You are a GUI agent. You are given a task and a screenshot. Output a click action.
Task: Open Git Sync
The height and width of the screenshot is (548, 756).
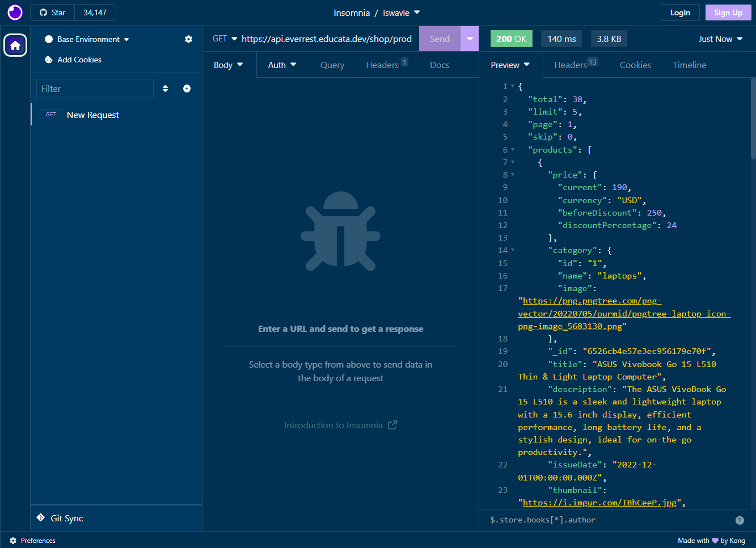tap(60, 518)
